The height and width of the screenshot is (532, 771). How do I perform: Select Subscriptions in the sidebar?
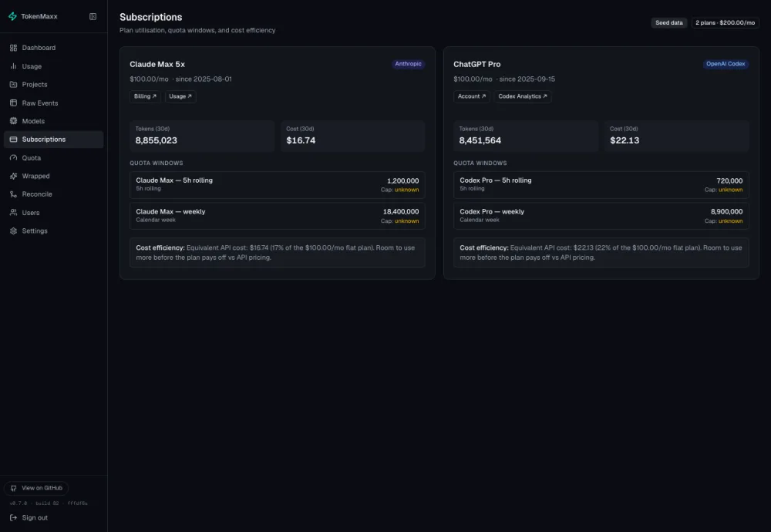click(54, 139)
